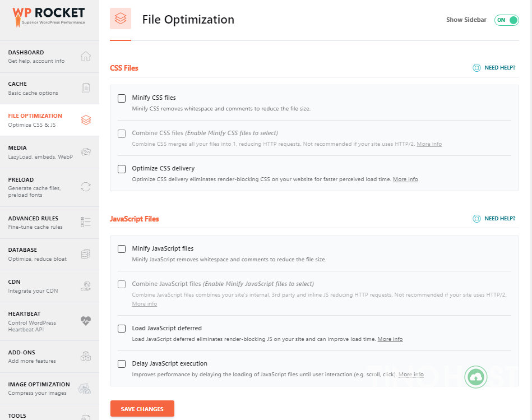Select the Media images icon
The image size is (532, 420).
coord(86,151)
